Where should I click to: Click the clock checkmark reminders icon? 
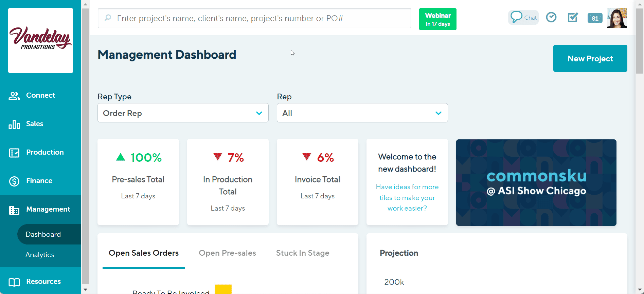click(551, 17)
